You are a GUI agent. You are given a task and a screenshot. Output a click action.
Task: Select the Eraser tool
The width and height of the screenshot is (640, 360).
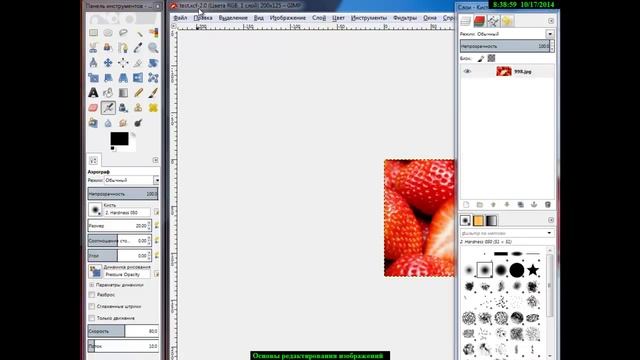pyautogui.click(x=93, y=108)
